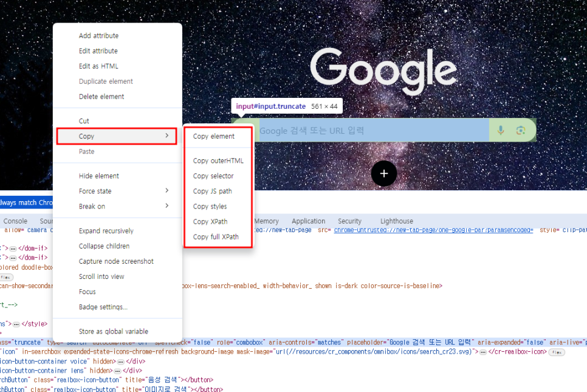Image resolution: width=587 pixels, height=392 pixels.
Task: Choose Cut from the context menu
Action: 84,121
